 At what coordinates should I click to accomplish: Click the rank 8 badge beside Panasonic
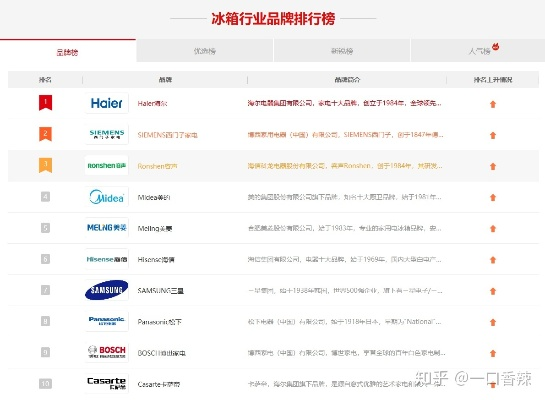[45, 321]
